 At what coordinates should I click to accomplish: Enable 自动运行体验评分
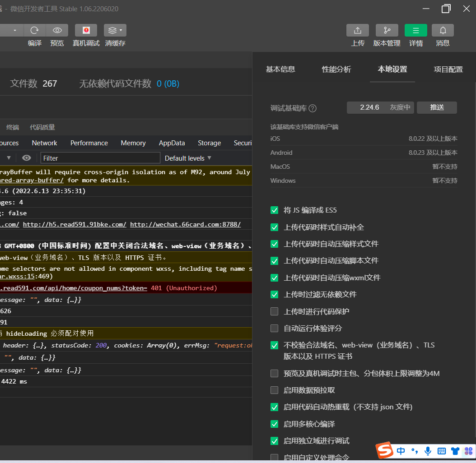click(275, 328)
